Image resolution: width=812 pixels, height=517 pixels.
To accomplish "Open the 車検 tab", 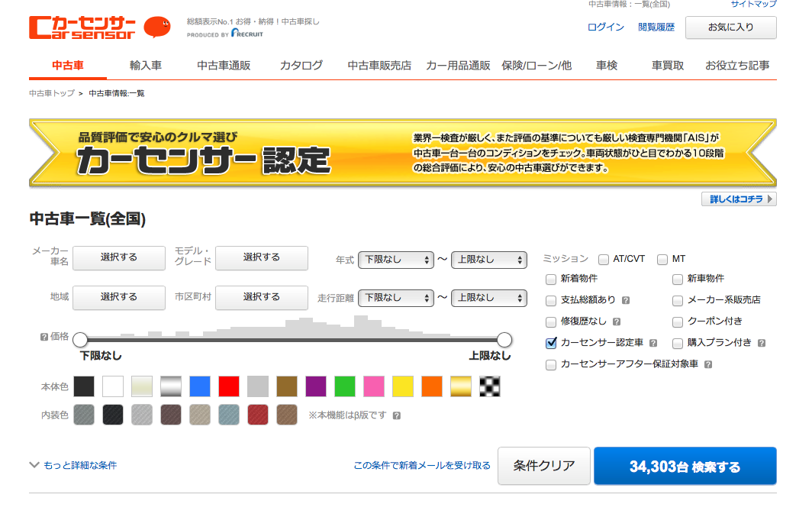I will (607, 66).
